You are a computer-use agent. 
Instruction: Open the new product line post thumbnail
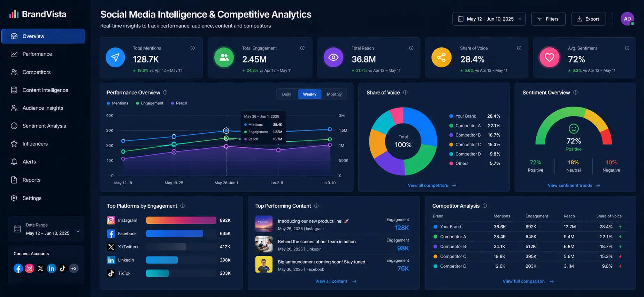264,224
